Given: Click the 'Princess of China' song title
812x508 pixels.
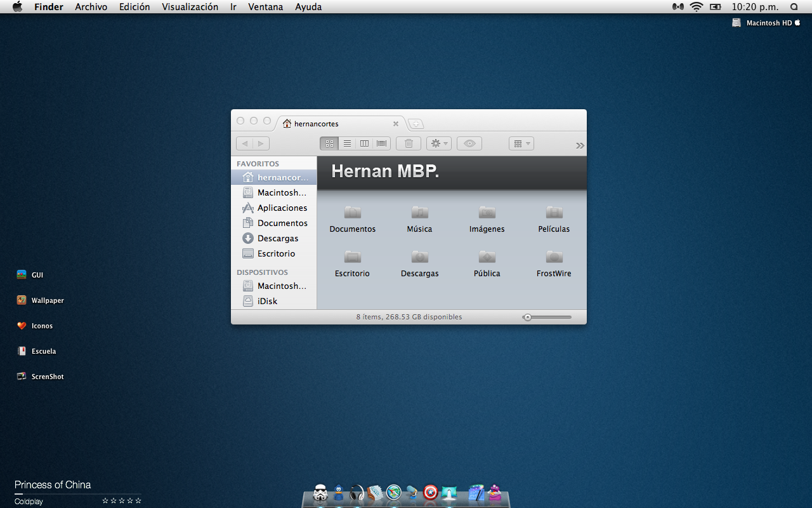Looking at the screenshot, I should [x=53, y=485].
